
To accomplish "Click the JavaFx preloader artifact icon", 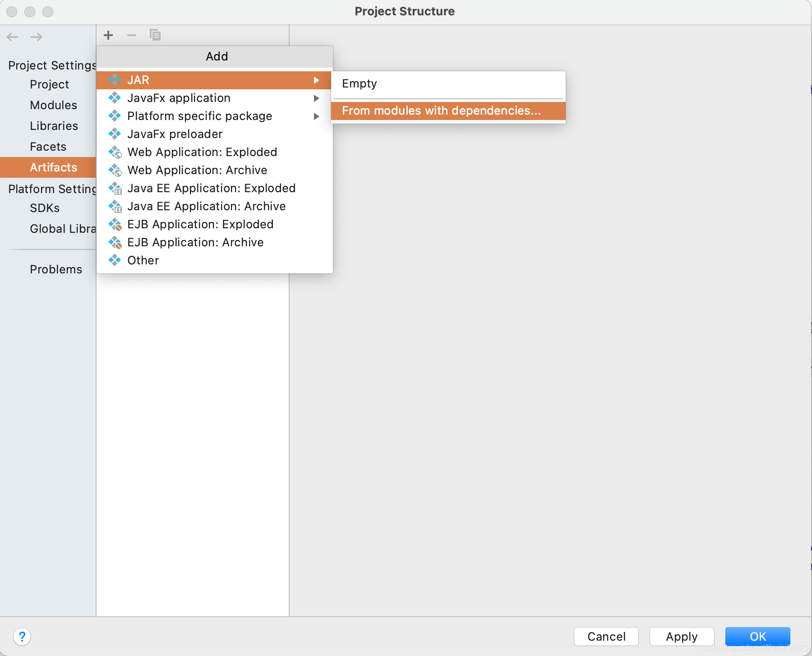I will coord(115,134).
